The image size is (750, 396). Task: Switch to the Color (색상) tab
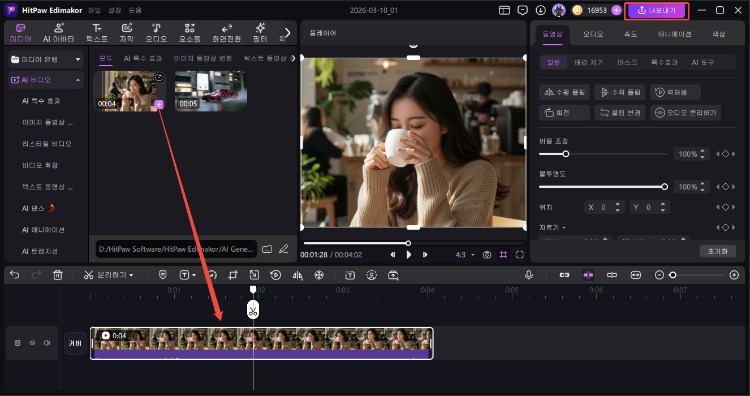[x=718, y=34]
